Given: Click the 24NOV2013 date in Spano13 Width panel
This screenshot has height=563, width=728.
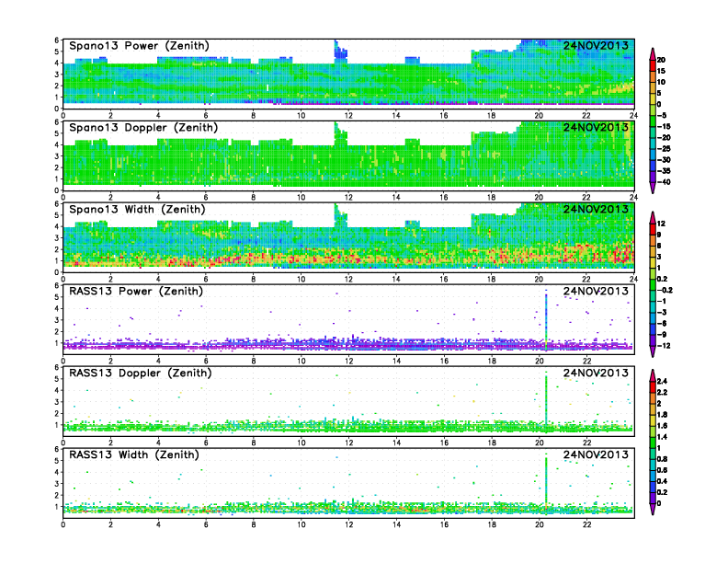Looking at the screenshot, I should click(x=596, y=209).
